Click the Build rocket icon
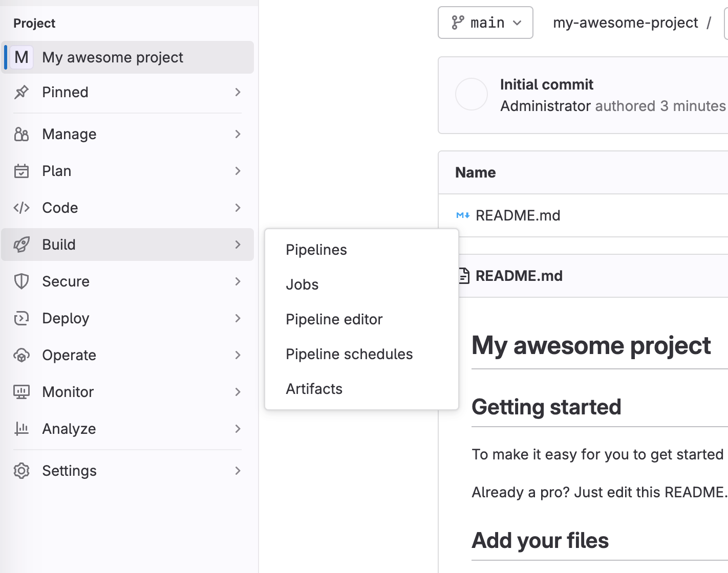This screenshot has height=573, width=728. 22,245
